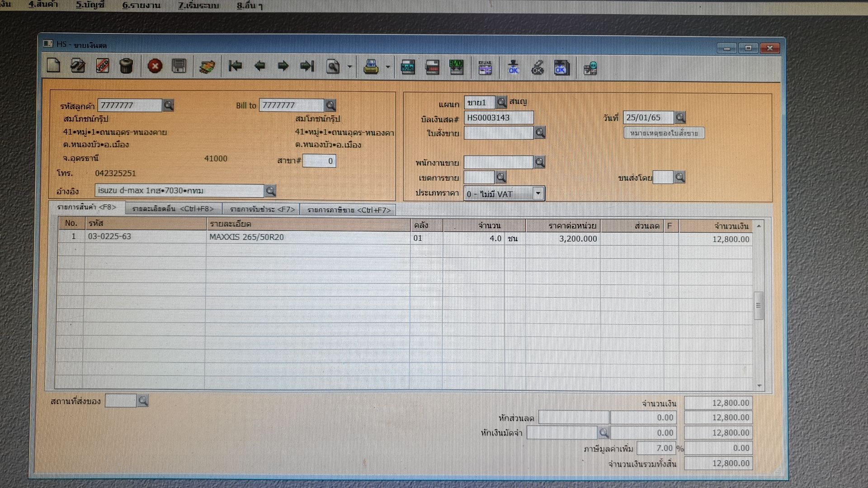Select quantity cell 4.0

pyautogui.click(x=473, y=238)
